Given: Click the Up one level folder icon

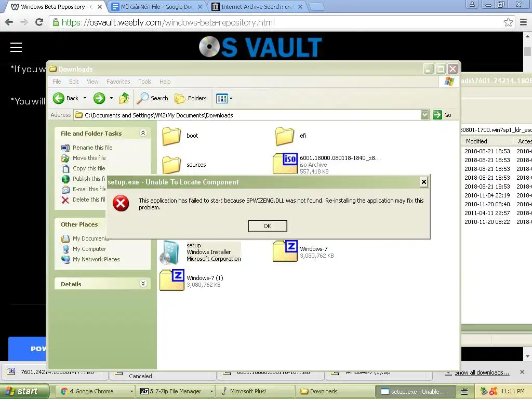Looking at the screenshot, I should click(x=124, y=98).
